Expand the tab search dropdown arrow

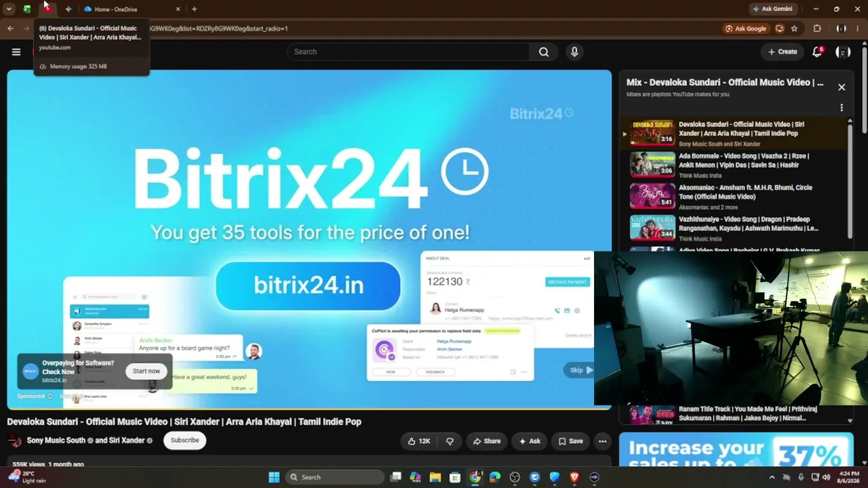click(9, 9)
